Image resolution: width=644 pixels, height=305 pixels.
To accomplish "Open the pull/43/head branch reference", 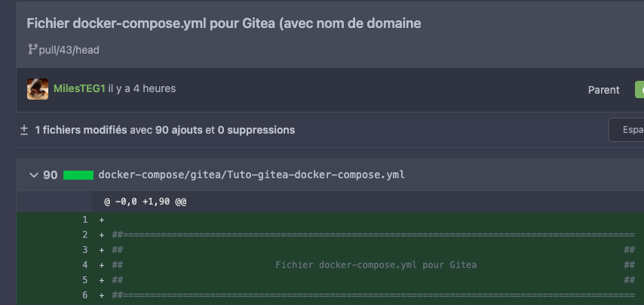I will coord(69,50).
